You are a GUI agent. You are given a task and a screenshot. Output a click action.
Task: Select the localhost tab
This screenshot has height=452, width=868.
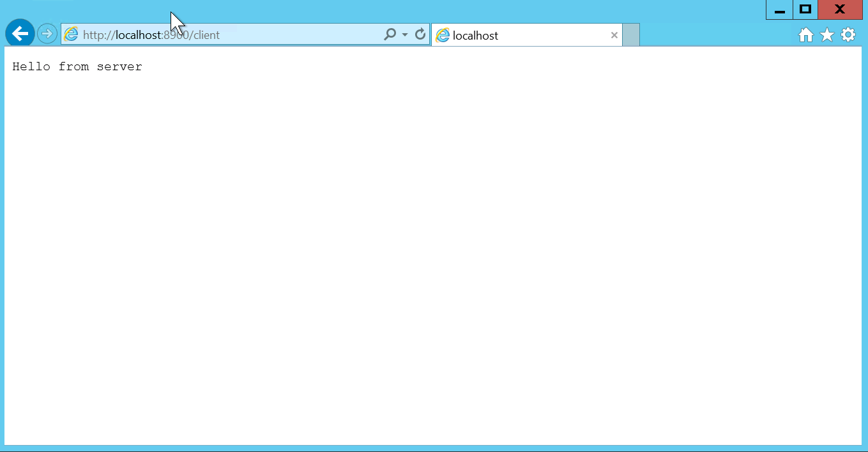(x=527, y=35)
